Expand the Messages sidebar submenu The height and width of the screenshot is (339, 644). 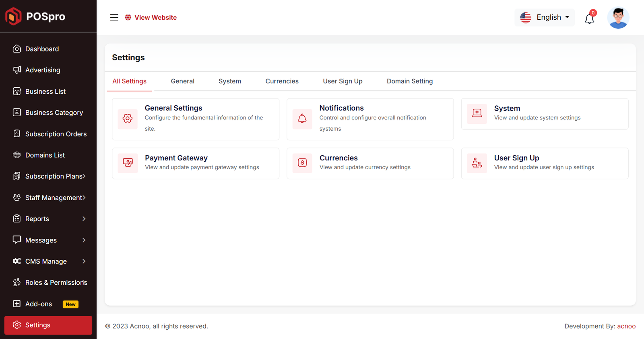[x=48, y=240]
